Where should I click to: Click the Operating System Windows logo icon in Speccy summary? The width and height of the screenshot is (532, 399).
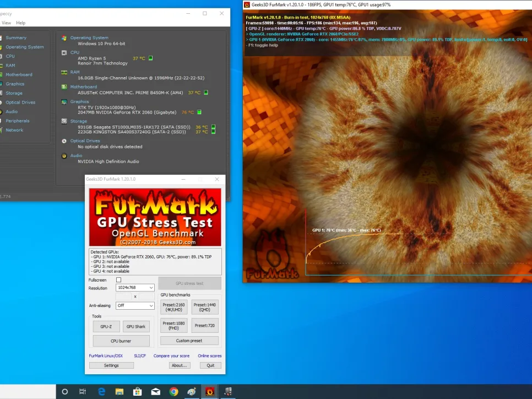point(64,38)
